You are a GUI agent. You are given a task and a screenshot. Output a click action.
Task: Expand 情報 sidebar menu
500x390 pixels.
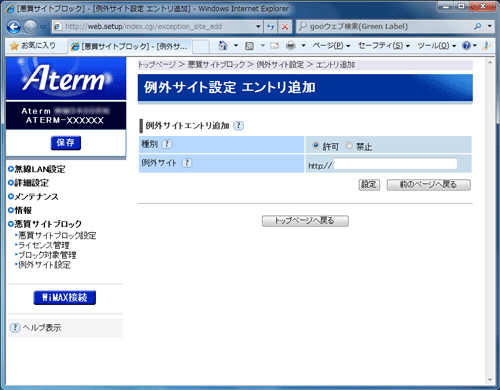20,210
